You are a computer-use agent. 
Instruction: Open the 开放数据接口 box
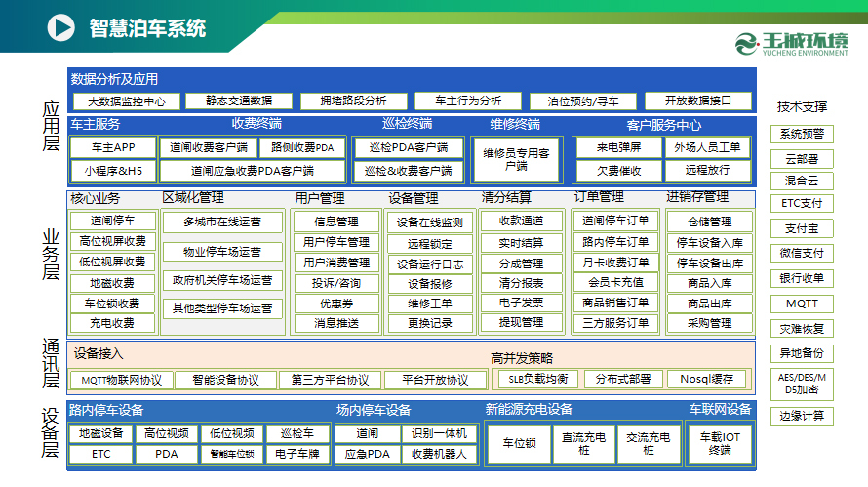(x=695, y=101)
